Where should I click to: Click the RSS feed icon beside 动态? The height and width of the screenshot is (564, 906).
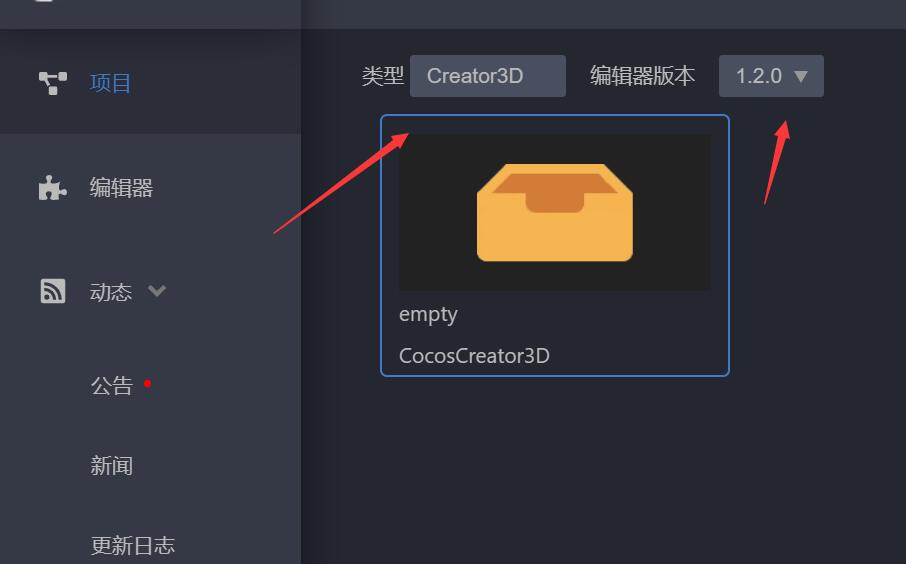pos(53,291)
